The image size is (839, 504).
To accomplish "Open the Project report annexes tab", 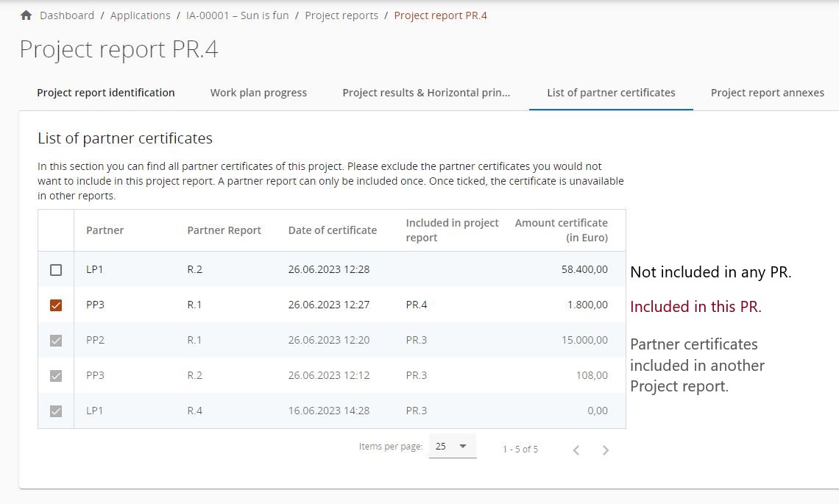I will [767, 93].
